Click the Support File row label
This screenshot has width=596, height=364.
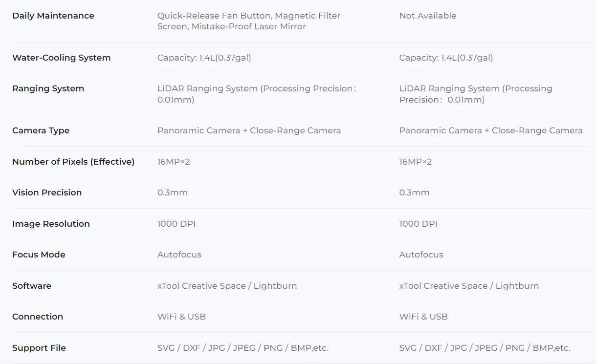[x=39, y=348]
